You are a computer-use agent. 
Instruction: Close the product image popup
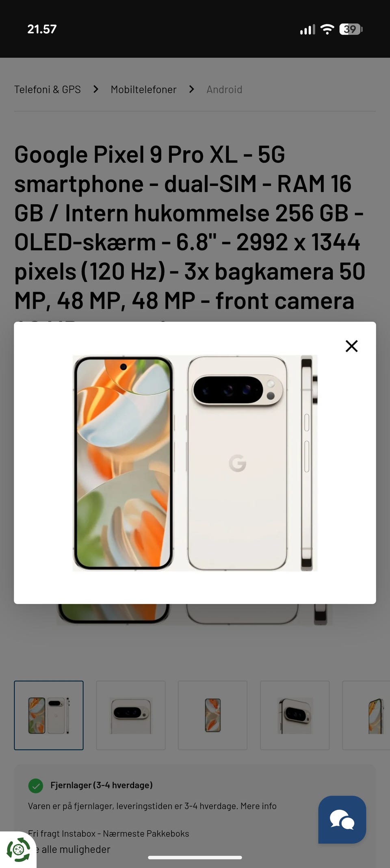click(351, 346)
